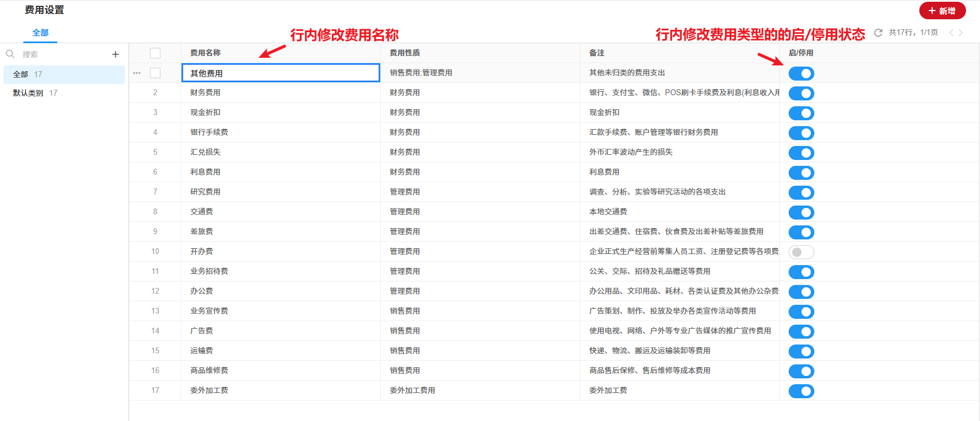
Task: Select the 开办费 name cell
Action: click(281, 252)
